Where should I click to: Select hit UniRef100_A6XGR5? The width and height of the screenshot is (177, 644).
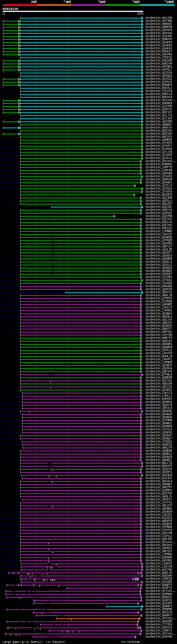pyautogui.click(x=159, y=122)
